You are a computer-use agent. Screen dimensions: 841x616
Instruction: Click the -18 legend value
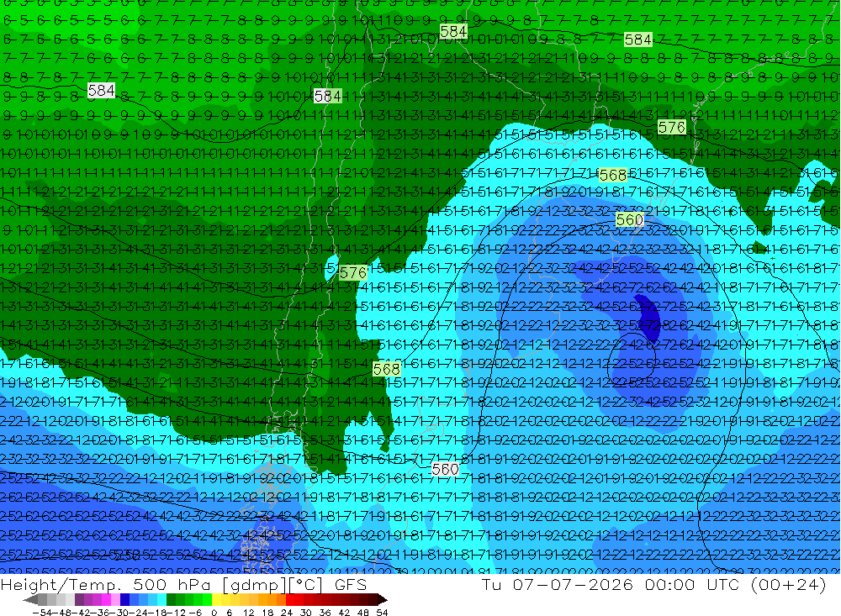pyautogui.click(x=159, y=613)
